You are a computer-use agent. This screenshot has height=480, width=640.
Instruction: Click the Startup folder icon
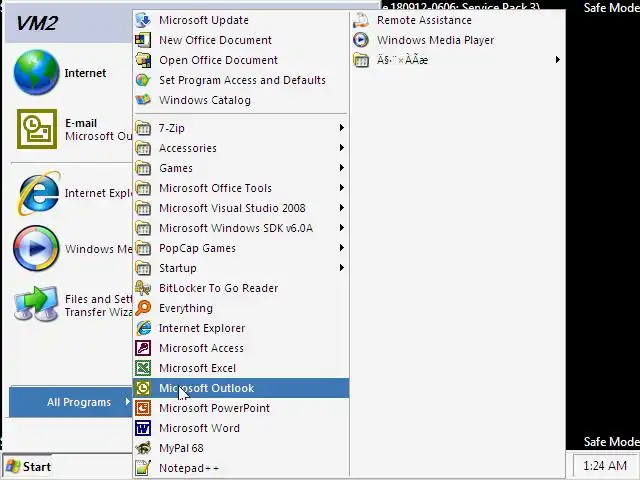(x=143, y=268)
